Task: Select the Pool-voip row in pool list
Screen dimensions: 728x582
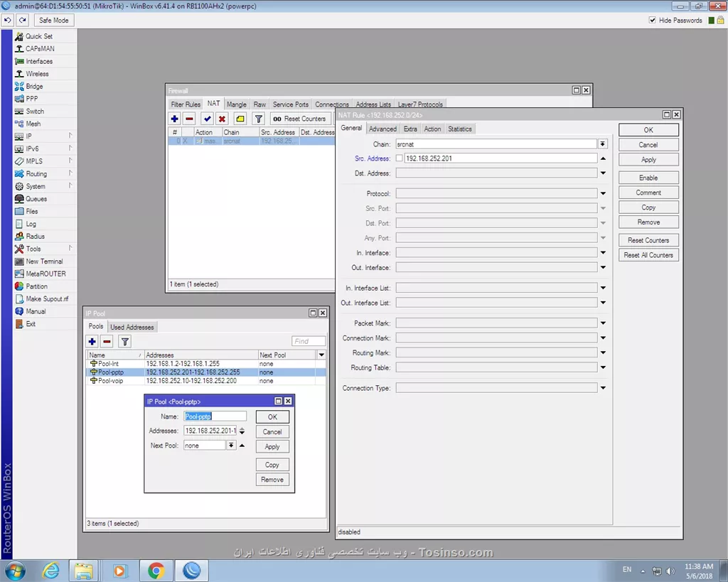Action: pyautogui.click(x=207, y=381)
